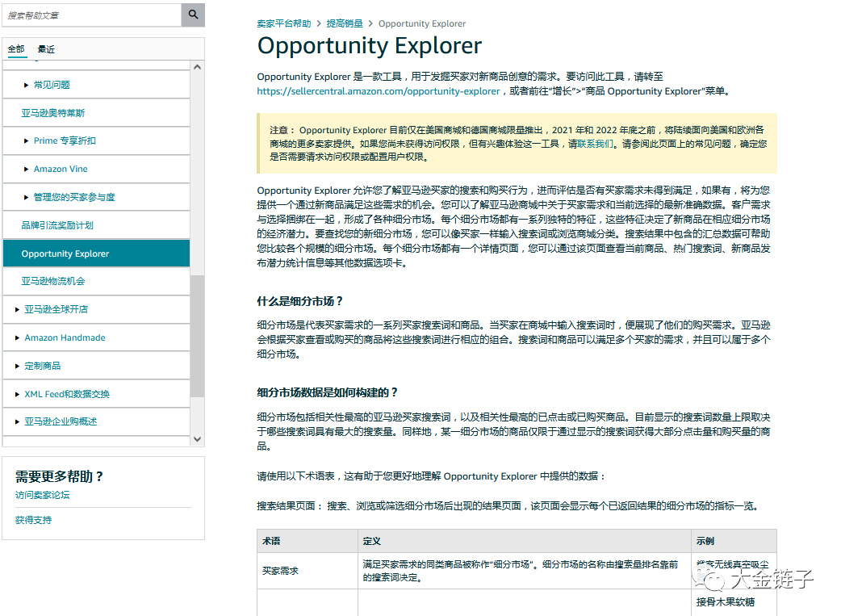The height and width of the screenshot is (616, 841).
Task: Click the 接骨木果软糖 example cell
Action: click(x=725, y=602)
